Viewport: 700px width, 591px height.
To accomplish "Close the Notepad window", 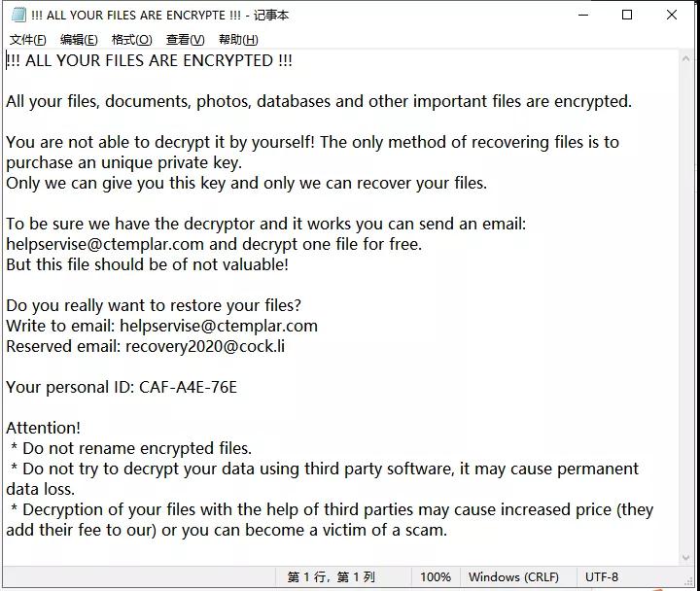I will point(672,16).
